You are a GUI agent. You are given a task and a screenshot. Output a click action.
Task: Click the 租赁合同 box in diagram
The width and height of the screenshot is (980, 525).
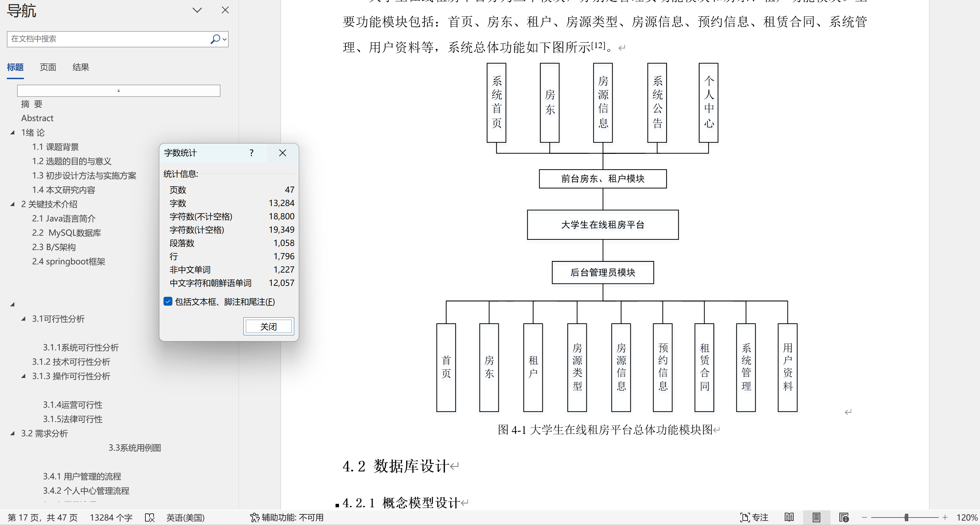point(704,367)
